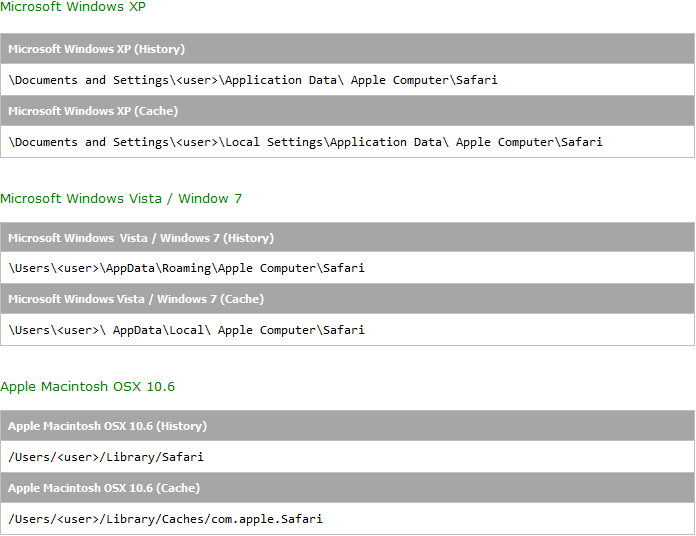Select 'Microsoft Windows Vista / Windows 7 (Cache)' row
Viewport: 696px width, 536px height.
point(348,299)
